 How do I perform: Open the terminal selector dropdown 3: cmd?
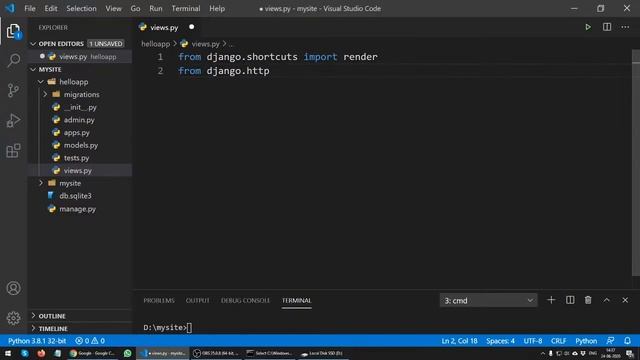[488, 300]
